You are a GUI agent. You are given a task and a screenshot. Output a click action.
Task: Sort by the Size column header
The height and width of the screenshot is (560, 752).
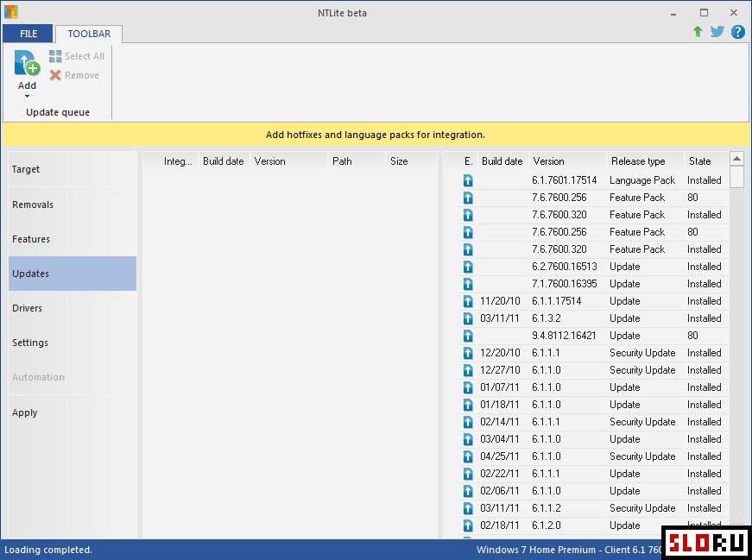(411, 161)
